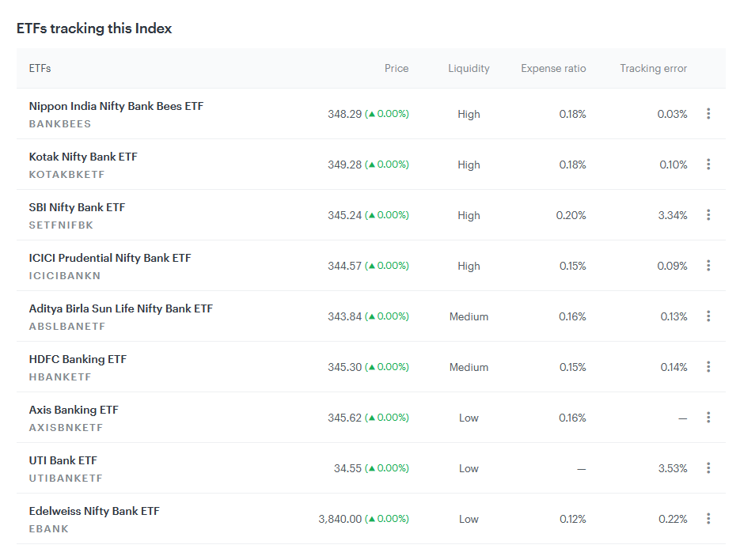Viewport: 740px width, 560px height.
Task: Show actions menu for UTI Bank ETF
Action: pyautogui.click(x=708, y=468)
